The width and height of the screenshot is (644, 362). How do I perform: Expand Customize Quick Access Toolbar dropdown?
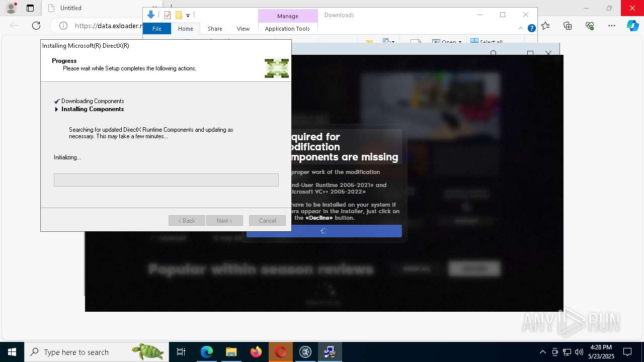[x=188, y=16]
